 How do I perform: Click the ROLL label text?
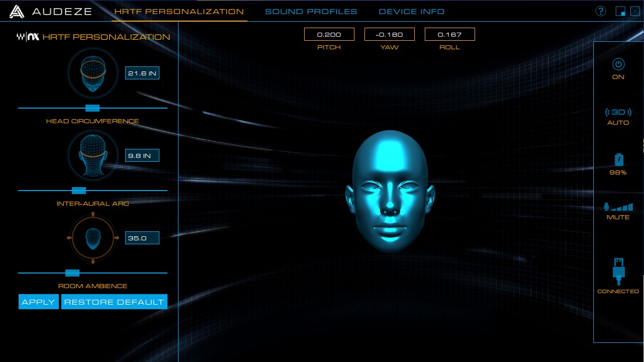click(450, 47)
